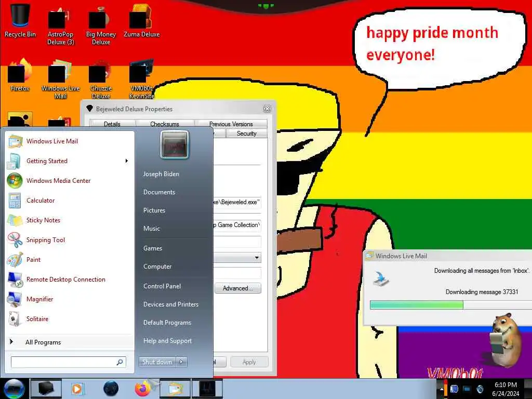Switch to Security tab in Properties
The image size is (532, 399).
pyautogui.click(x=247, y=134)
